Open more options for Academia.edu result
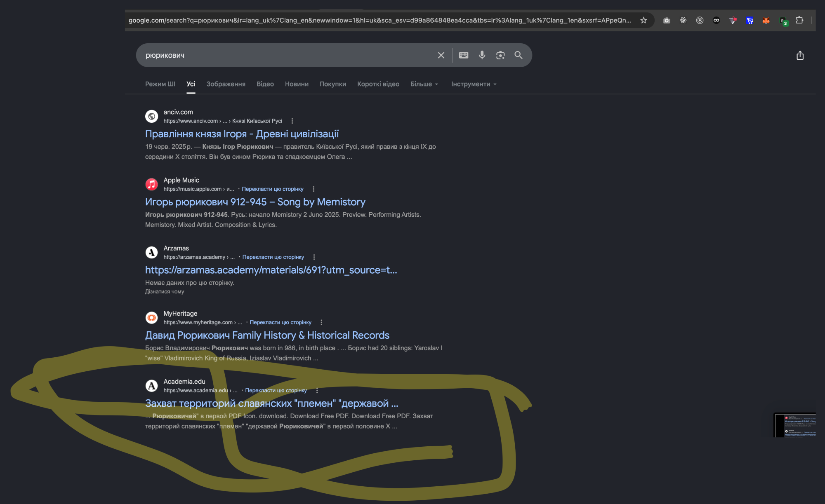825x504 pixels. (x=317, y=390)
